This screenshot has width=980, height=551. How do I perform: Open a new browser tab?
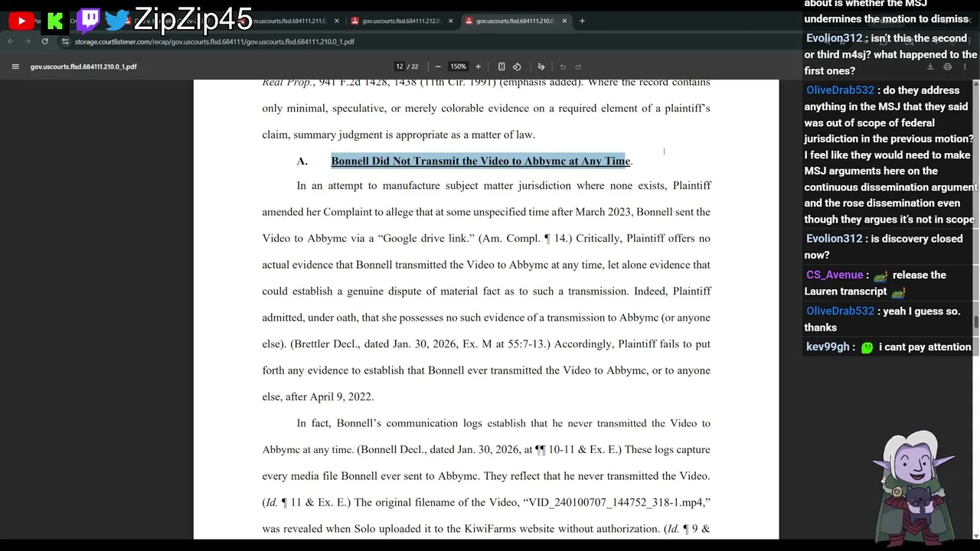coord(582,21)
